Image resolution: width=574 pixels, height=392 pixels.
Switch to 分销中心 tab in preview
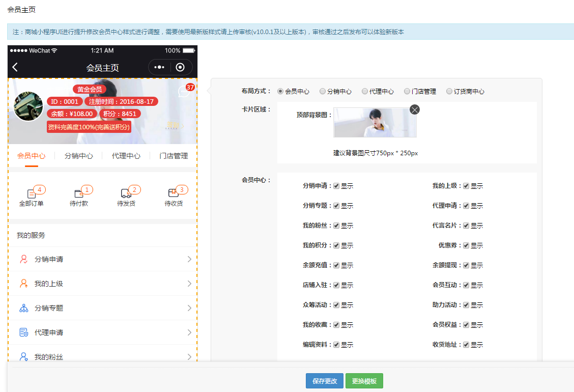79,156
